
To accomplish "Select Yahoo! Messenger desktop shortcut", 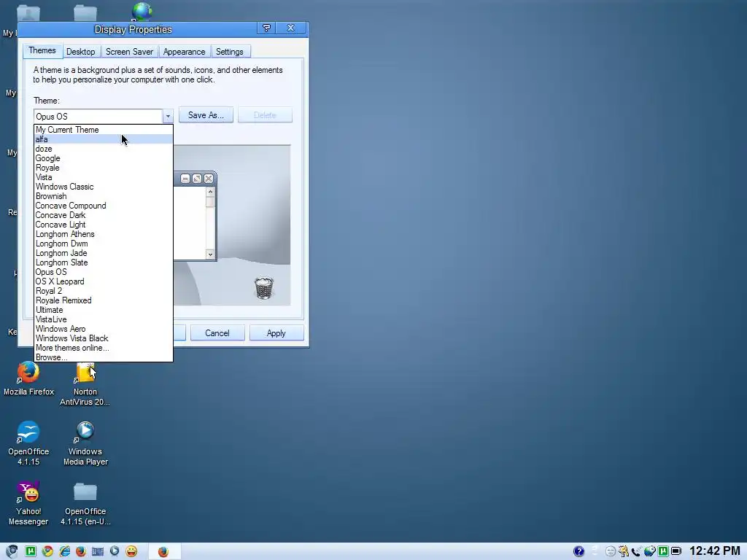I will pyautogui.click(x=28, y=503).
